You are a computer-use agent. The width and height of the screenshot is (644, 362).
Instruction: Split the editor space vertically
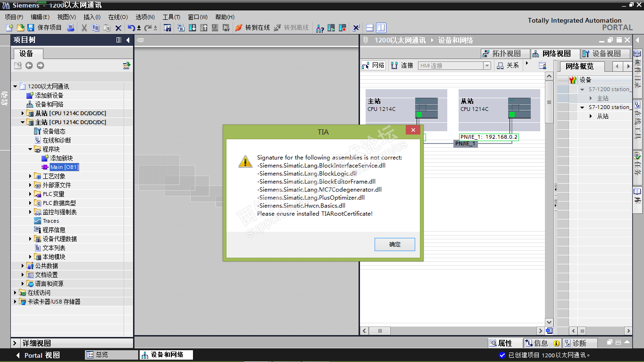(381, 28)
